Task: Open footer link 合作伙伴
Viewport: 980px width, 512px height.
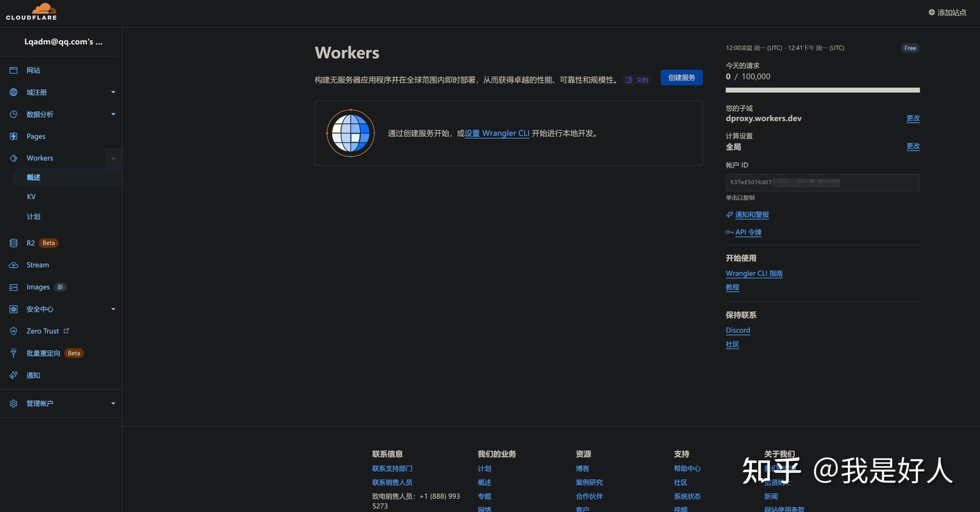Action: [x=589, y=496]
